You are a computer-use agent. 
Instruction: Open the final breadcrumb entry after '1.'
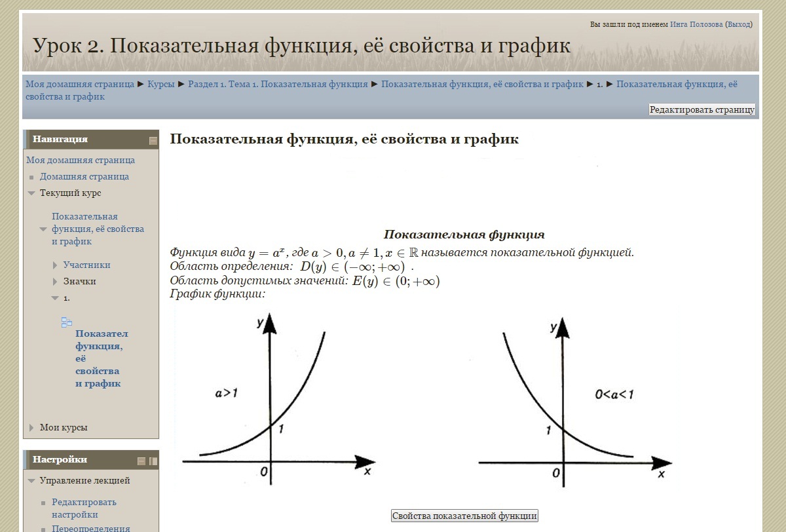tap(382, 90)
